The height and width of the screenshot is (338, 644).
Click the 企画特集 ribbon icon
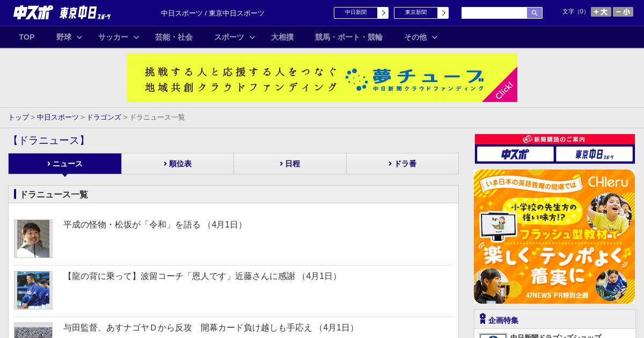482,319
